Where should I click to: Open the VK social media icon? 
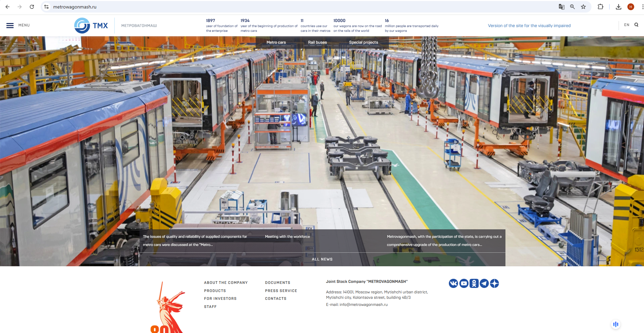453,283
